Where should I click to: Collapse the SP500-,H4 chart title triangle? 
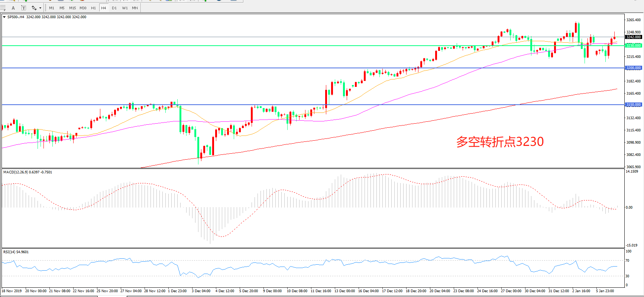[4, 17]
